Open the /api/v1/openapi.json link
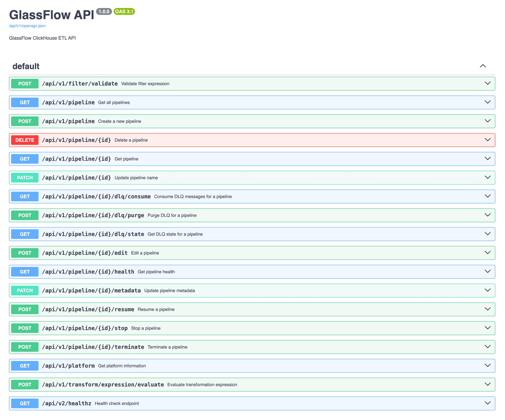Viewport: 505px width, 420px height. point(27,26)
